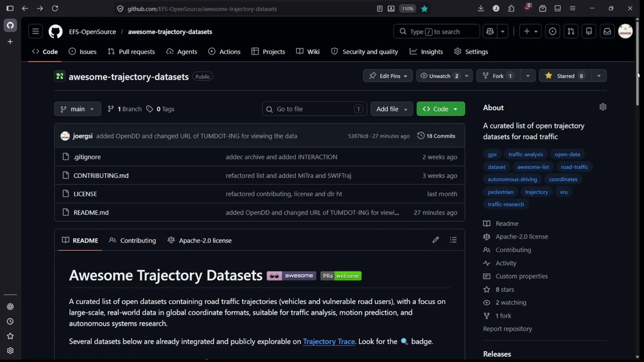The width and height of the screenshot is (644, 362).
Task: Show the README outline list icon
Action: click(x=453, y=240)
